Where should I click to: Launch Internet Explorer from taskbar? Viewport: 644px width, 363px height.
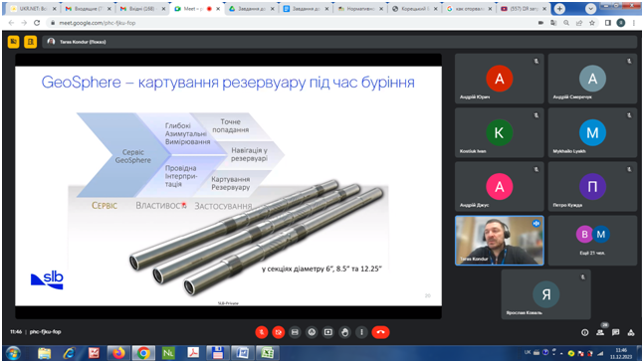69,353
